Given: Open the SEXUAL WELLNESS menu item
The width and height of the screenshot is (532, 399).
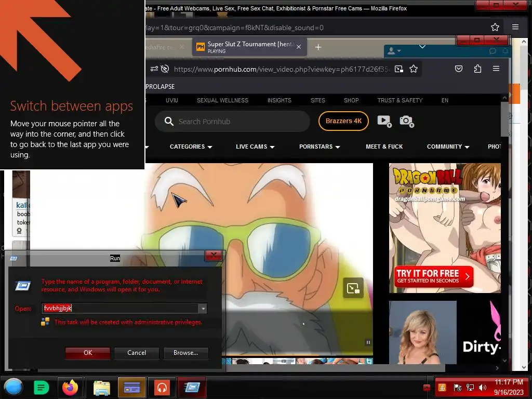Looking at the screenshot, I should tap(222, 100).
